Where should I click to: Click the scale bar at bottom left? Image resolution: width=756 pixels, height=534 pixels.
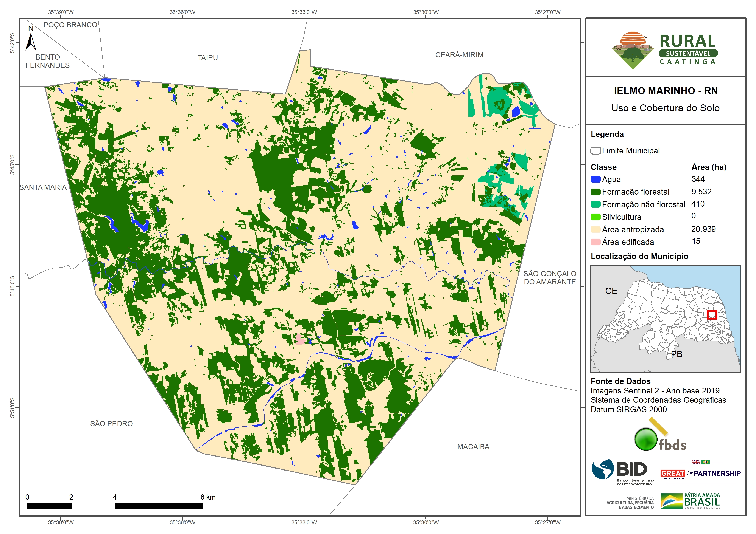pos(115,506)
